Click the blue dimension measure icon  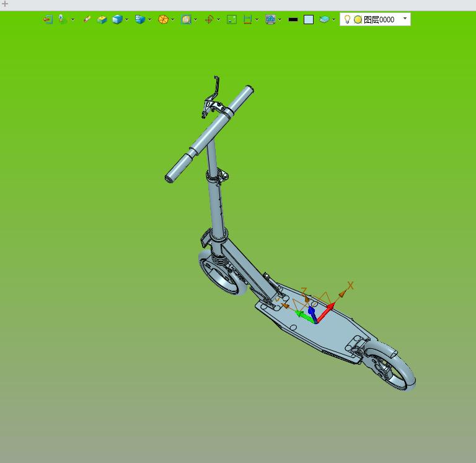(x=248, y=19)
